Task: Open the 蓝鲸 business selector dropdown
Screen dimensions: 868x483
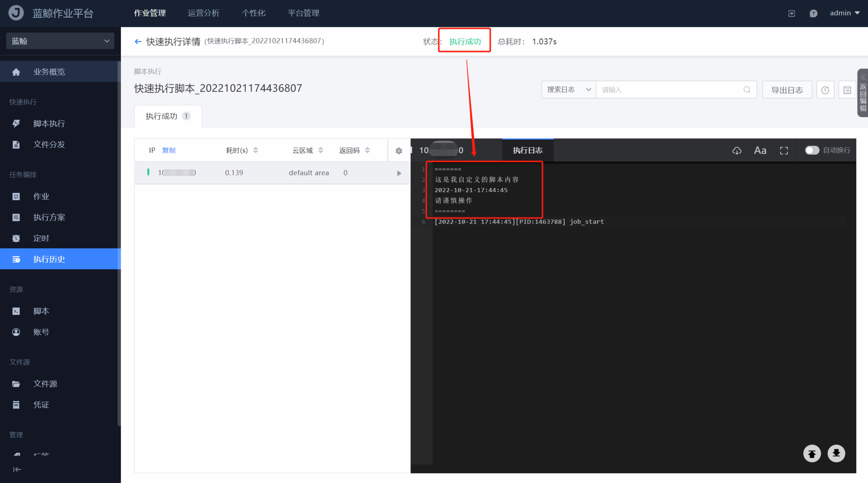Action: [60, 41]
